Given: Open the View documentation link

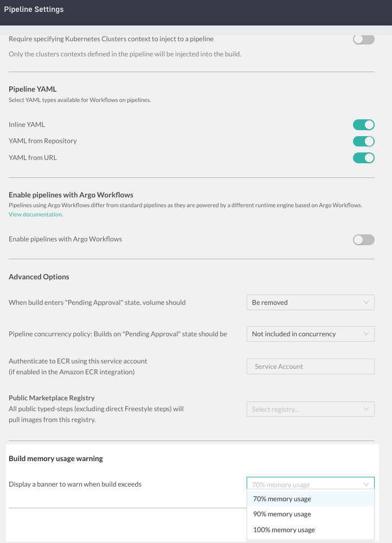Looking at the screenshot, I should 35,214.
